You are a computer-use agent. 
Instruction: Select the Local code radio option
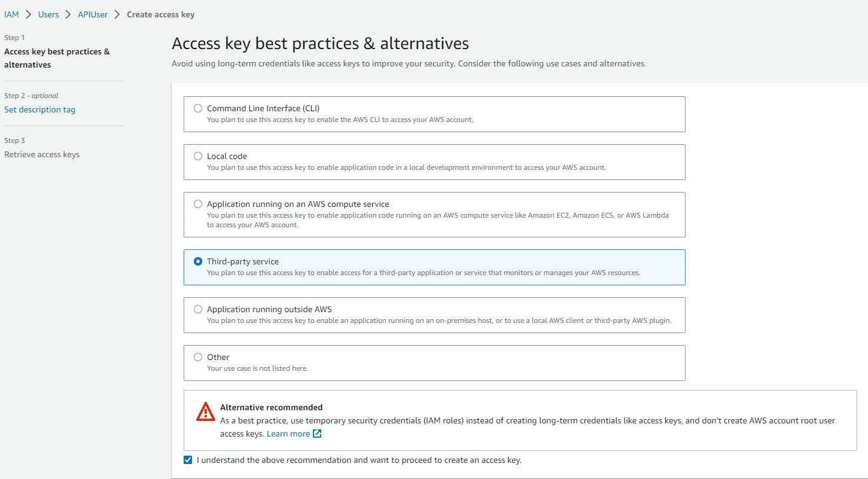click(198, 156)
